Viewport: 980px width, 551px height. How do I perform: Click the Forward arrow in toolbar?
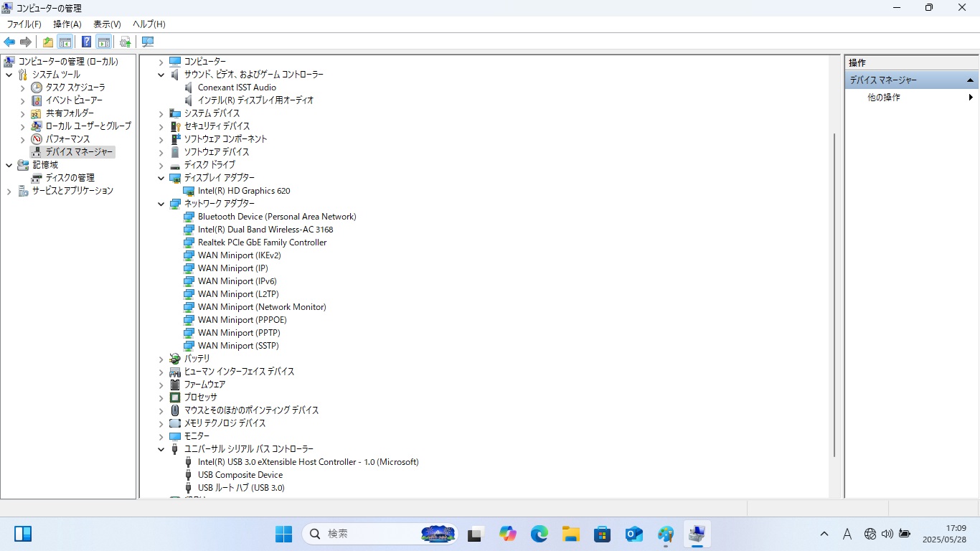26,42
